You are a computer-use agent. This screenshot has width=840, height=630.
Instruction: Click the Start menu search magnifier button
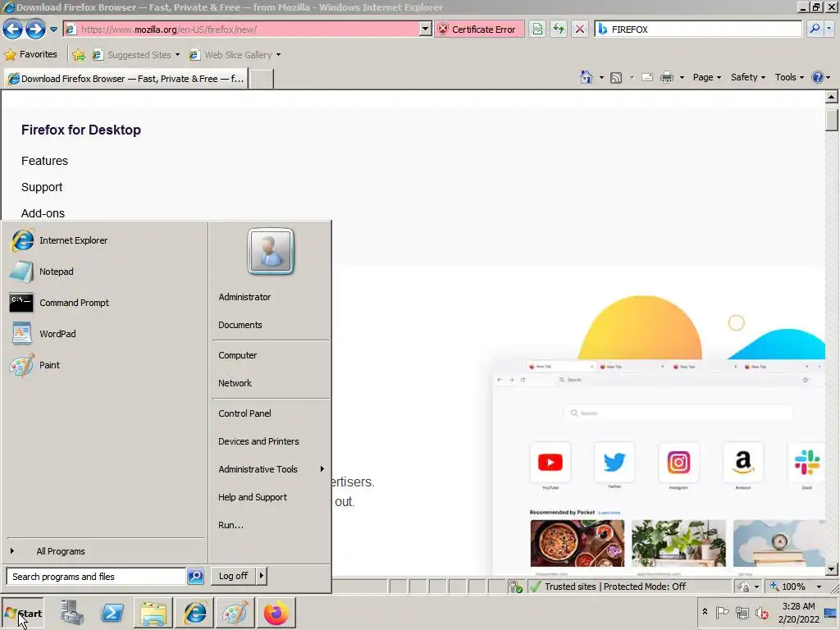(195, 577)
